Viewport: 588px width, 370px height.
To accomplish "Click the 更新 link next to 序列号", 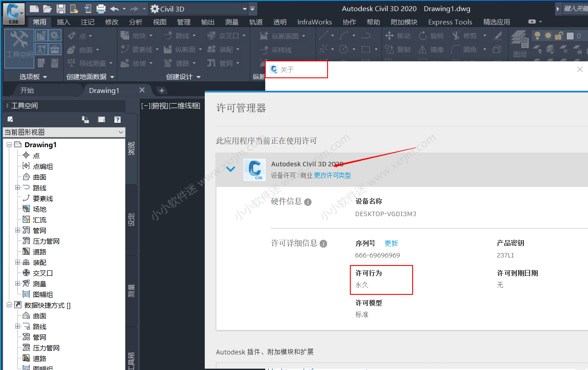I will point(391,243).
